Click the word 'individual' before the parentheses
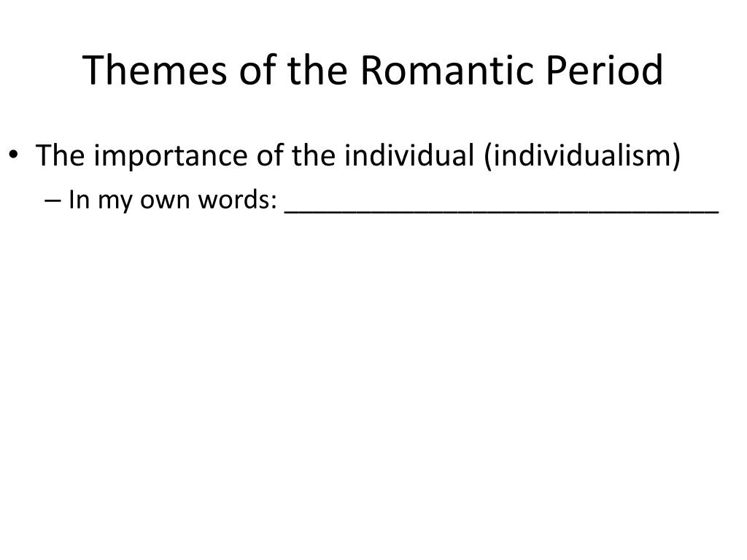Image resolution: width=747 pixels, height=560 pixels. pos(410,155)
